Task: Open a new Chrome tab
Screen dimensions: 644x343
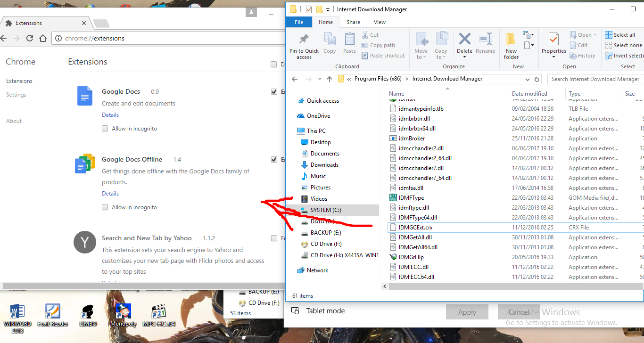Action: 101,23
